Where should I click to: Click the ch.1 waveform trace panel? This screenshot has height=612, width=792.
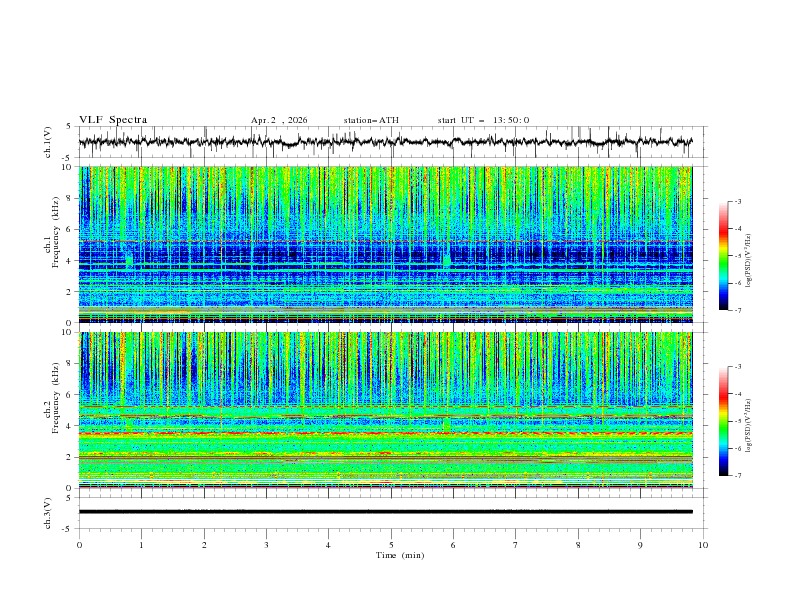390,142
